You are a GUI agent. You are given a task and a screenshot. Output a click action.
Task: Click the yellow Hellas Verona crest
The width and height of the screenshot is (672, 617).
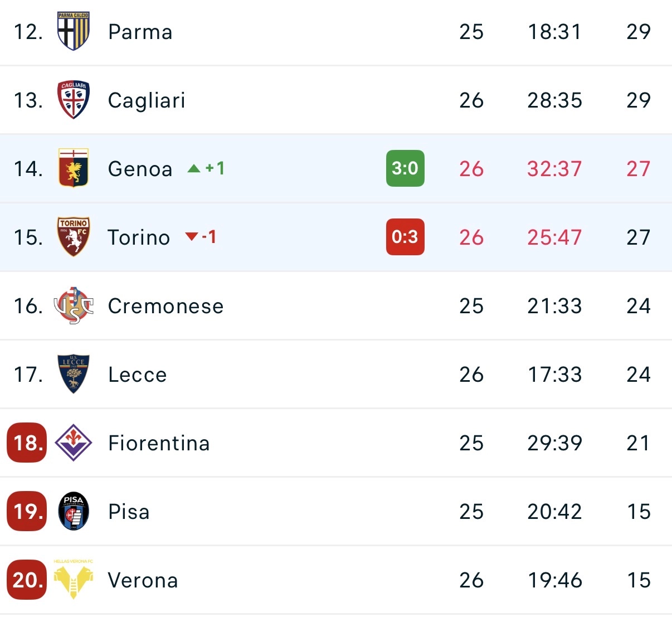(x=73, y=580)
